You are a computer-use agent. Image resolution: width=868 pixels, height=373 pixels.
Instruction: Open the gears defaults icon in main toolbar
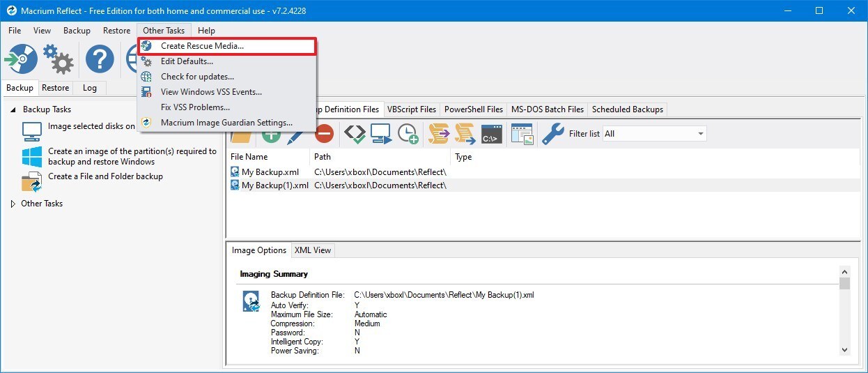(x=59, y=59)
